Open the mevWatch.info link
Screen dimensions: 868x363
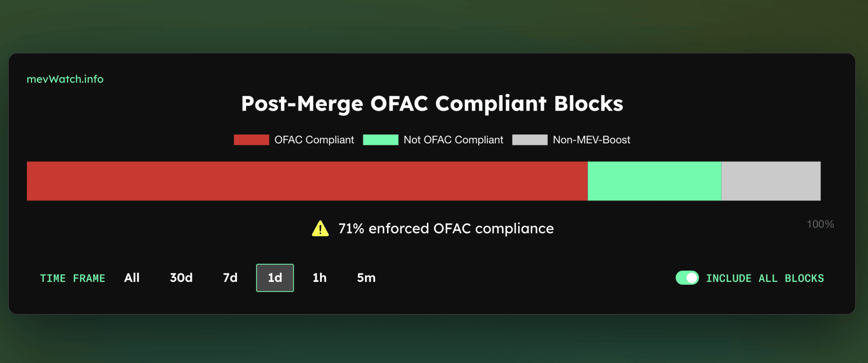[65, 79]
